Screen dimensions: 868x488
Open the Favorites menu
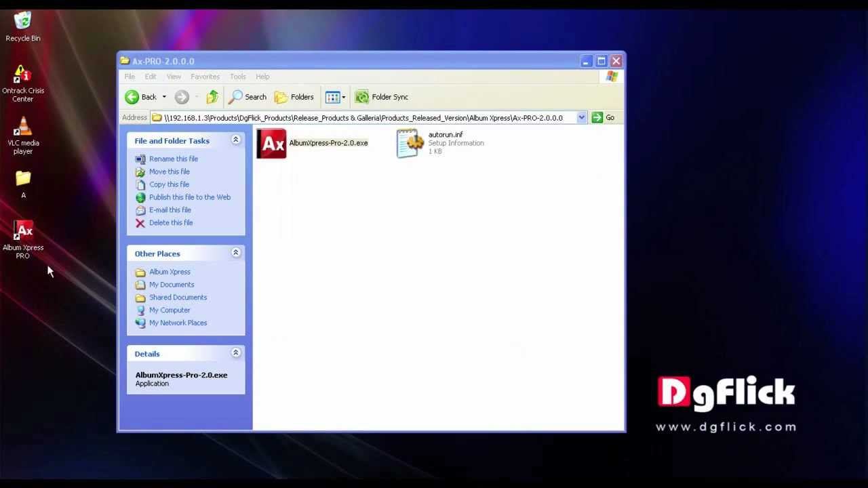point(205,77)
